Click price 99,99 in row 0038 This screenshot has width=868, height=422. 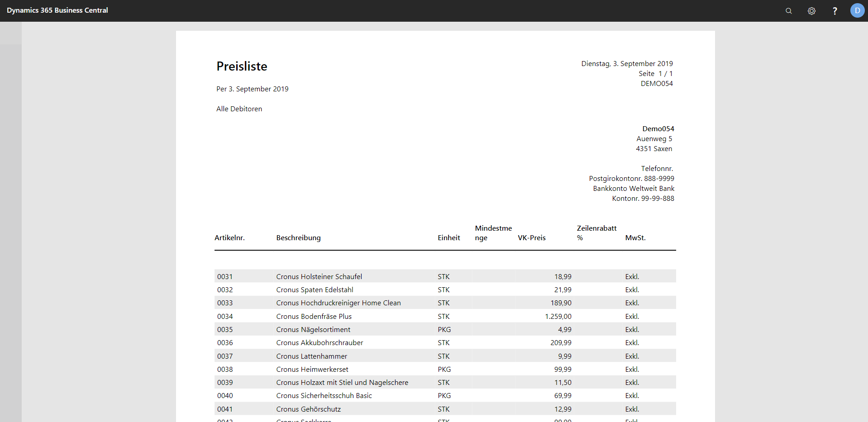[563, 370]
